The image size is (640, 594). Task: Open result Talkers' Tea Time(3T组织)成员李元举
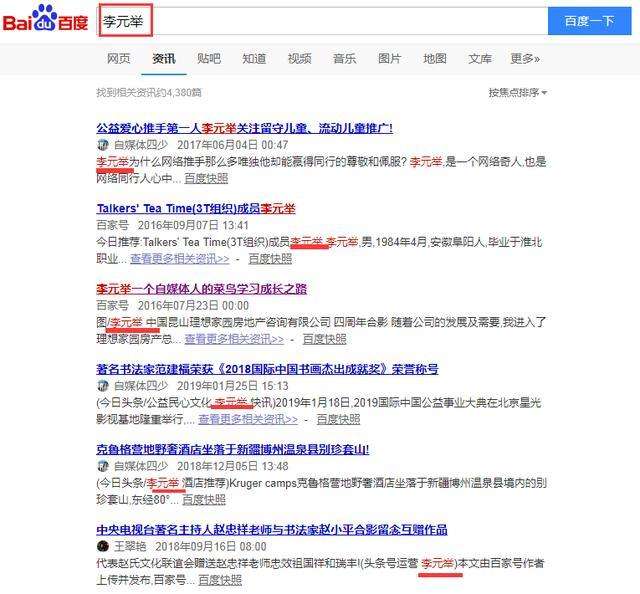(196, 209)
